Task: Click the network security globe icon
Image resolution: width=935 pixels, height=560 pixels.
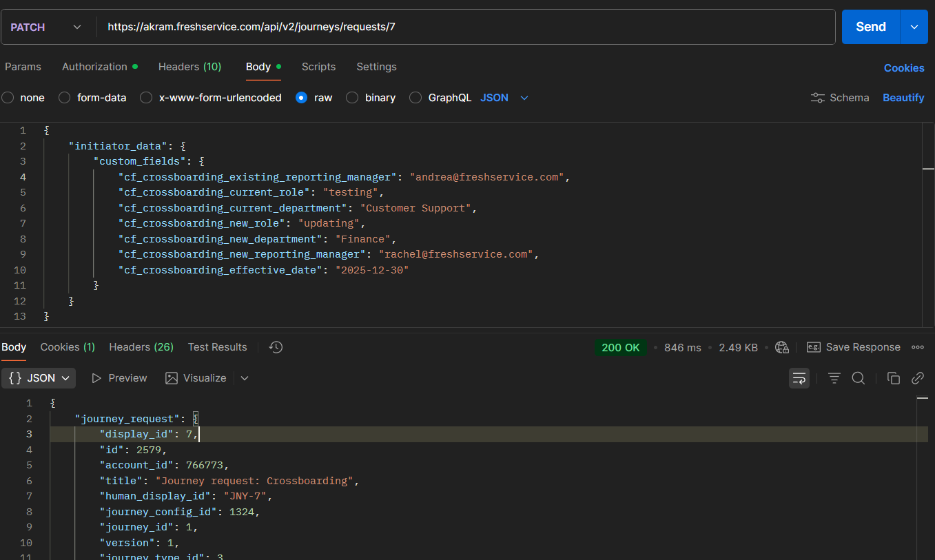Action: point(781,347)
